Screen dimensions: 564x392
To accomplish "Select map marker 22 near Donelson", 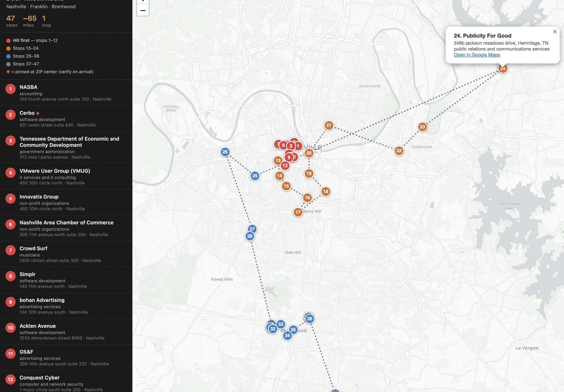I will [x=399, y=151].
